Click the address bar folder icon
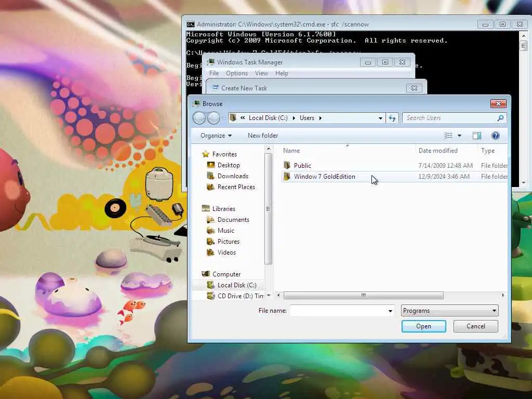 (x=233, y=118)
